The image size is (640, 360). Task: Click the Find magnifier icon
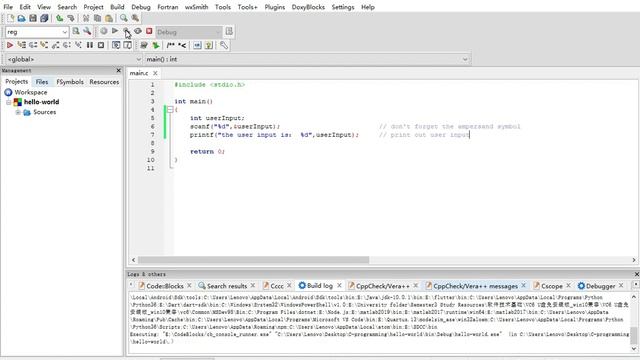(x=124, y=18)
